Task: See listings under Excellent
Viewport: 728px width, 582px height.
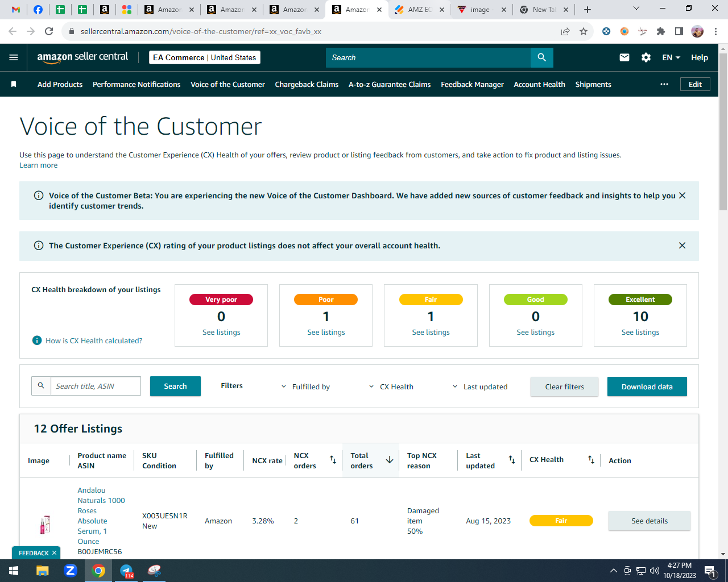Action: 640,332
